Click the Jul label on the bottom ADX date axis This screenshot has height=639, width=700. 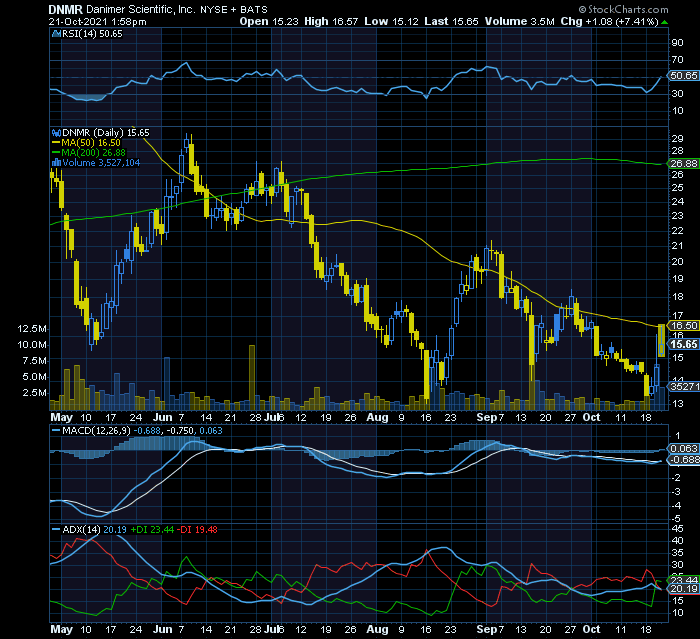271,630
